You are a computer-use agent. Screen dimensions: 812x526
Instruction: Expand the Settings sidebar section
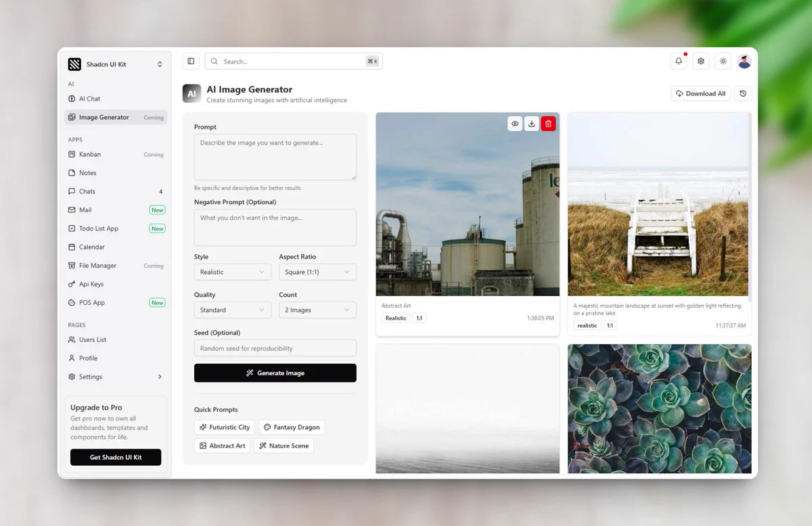(116, 377)
